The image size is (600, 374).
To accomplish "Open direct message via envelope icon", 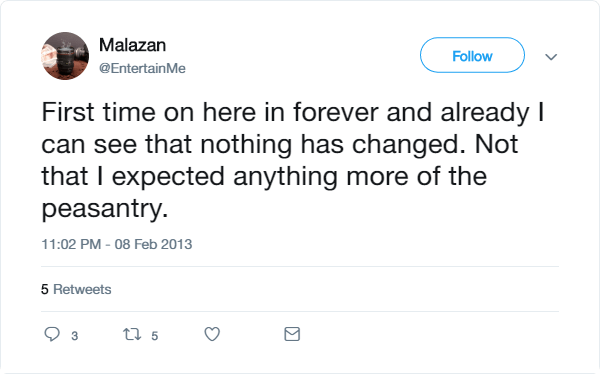I will tap(292, 334).
